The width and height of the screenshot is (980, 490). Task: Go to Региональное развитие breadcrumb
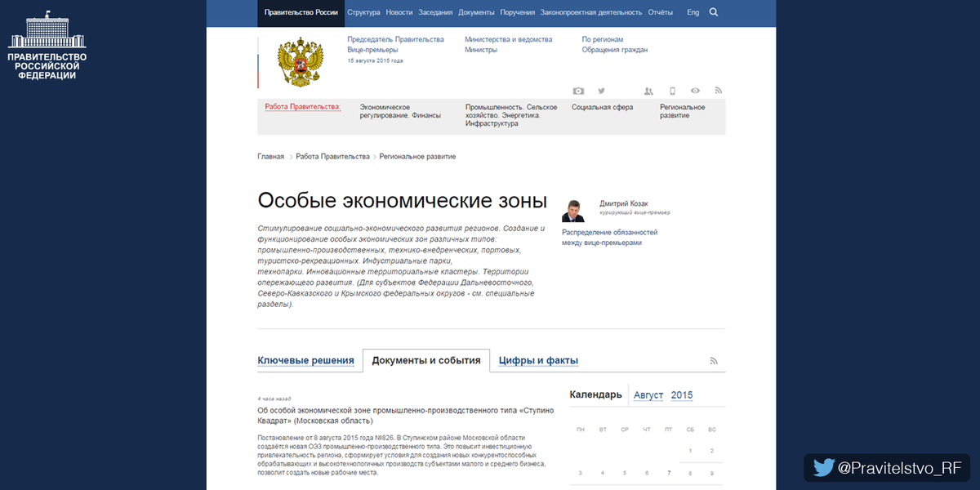point(417,156)
